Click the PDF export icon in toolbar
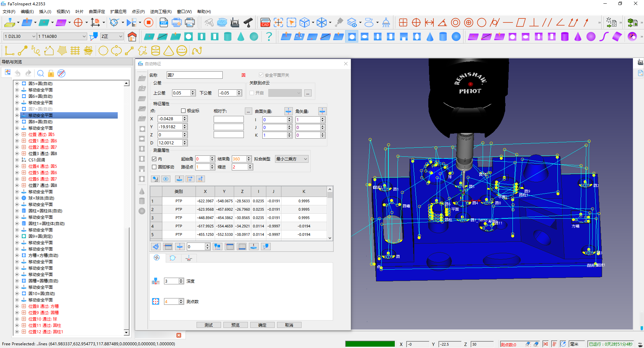 click(164, 22)
